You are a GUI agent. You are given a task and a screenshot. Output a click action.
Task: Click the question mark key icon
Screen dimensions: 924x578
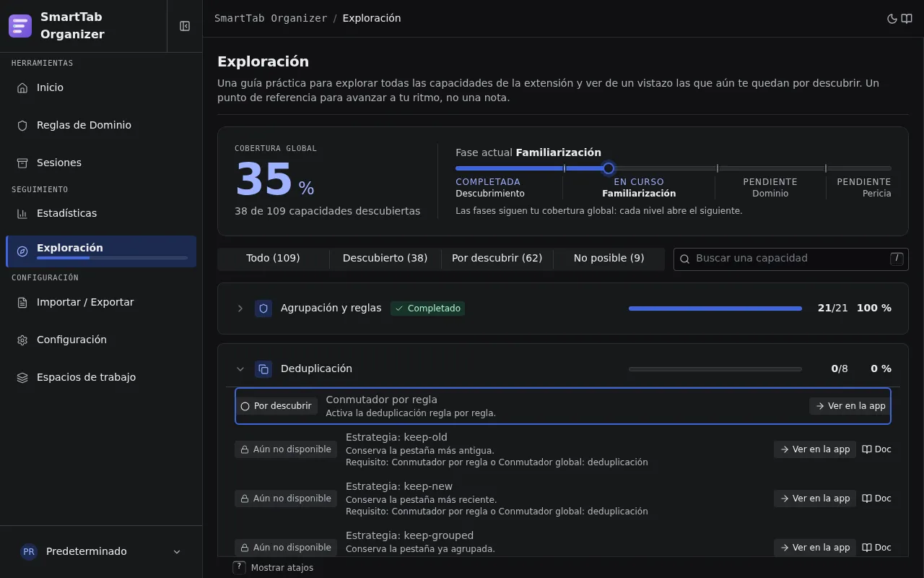coord(239,567)
